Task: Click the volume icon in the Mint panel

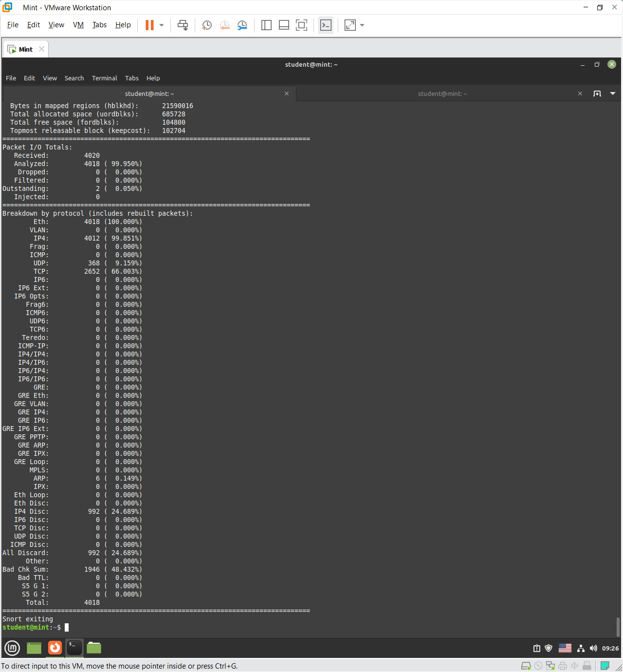Action: click(x=593, y=648)
